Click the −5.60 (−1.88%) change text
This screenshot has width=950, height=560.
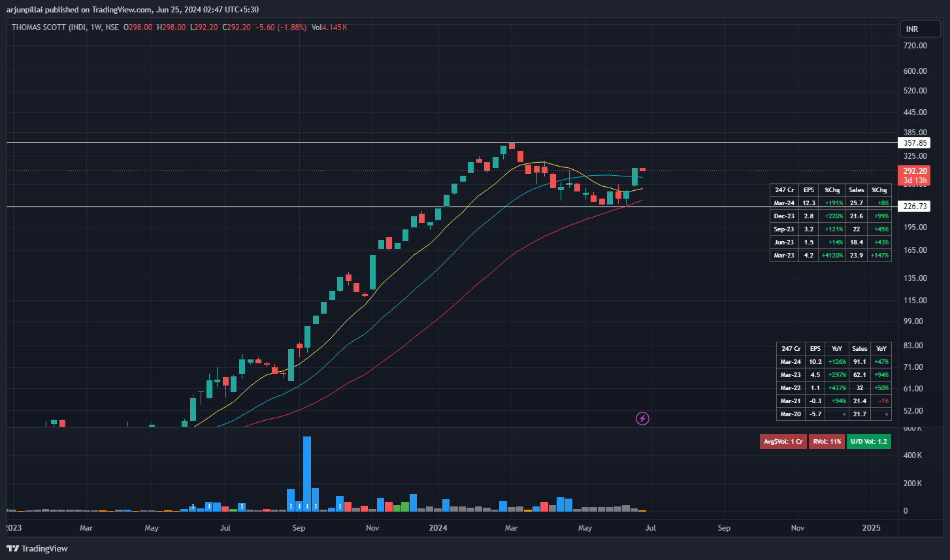tap(281, 27)
